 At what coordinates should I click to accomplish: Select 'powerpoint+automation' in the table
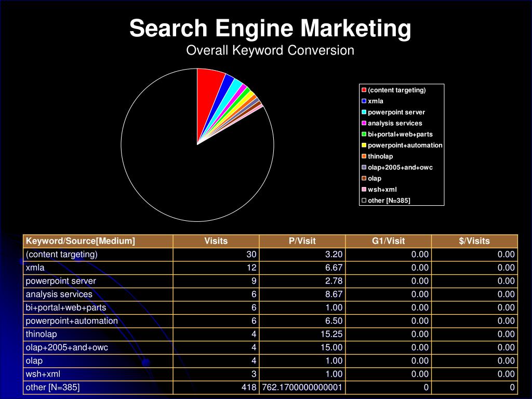tap(72, 321)
